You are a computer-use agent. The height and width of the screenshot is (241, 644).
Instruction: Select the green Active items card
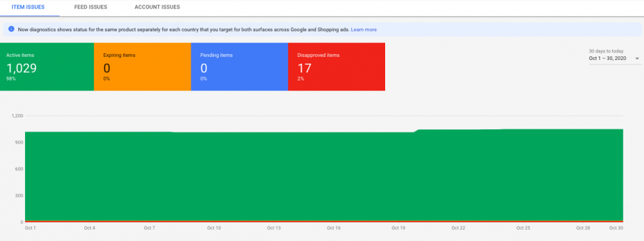pos(47,66)
